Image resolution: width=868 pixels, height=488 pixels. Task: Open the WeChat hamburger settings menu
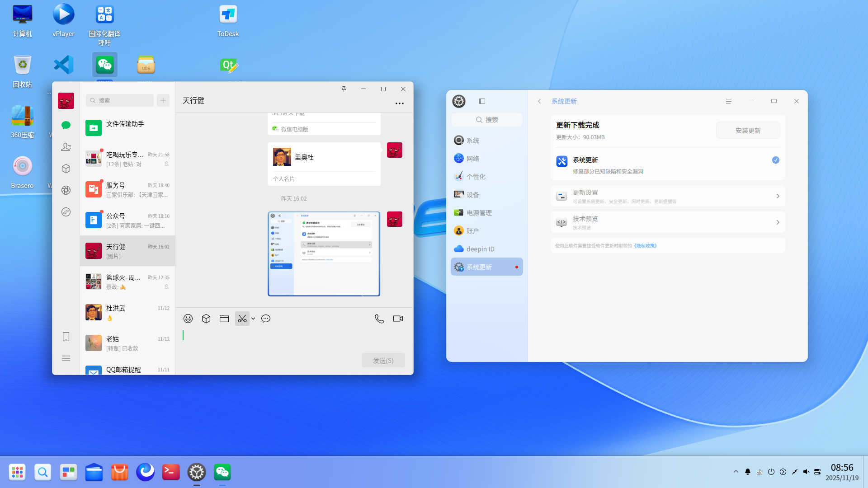click(66, 358)
